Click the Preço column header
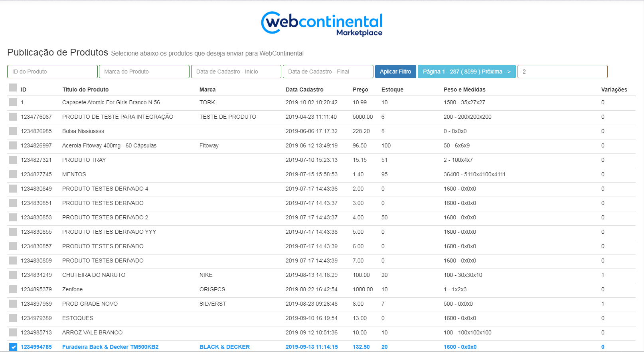The width and height of the screenshot is (644, 352). point(360,89)
